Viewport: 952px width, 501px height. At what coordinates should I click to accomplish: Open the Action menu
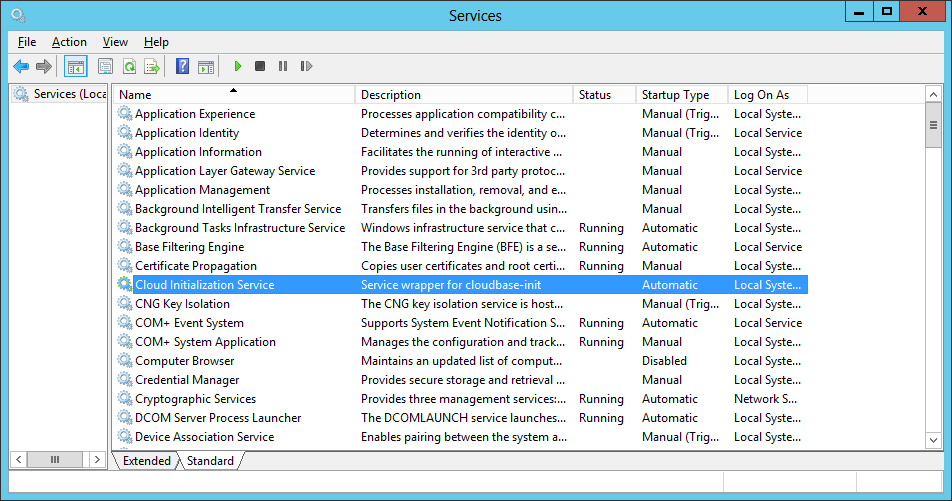pos(69,42)
